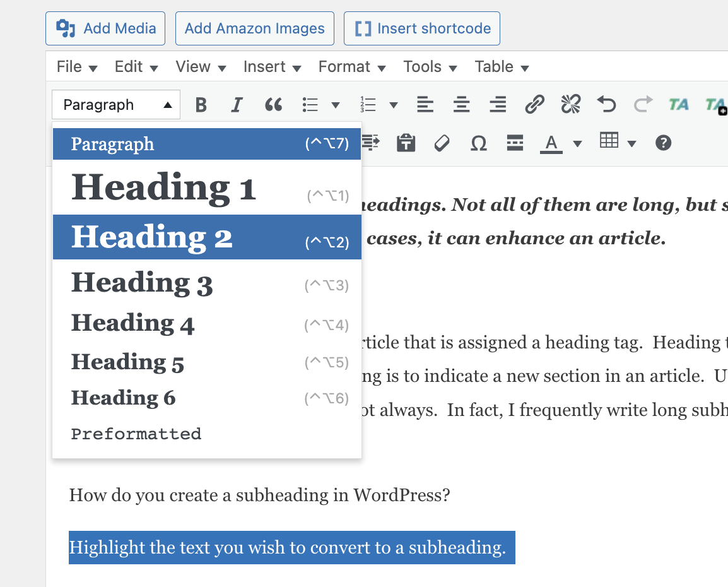
Task: Insert a table using the grid icon
Action: click(x=609, y=140)
